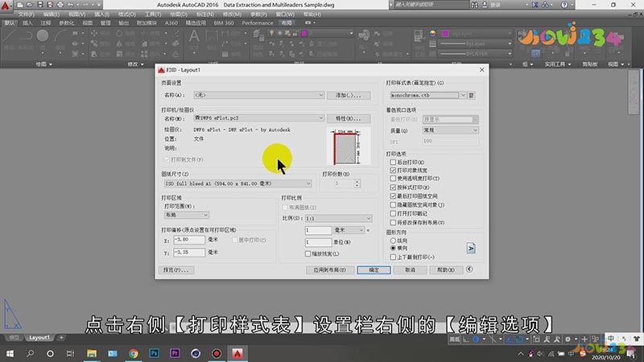Screen dimensions: 644x362
Task: Open Photoshop from the taskbar
Action: click(154, 353)
